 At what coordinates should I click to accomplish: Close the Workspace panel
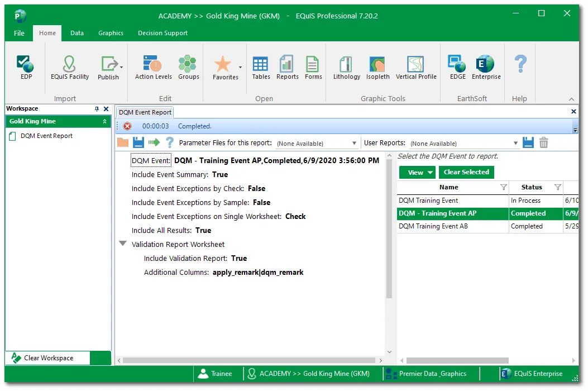point(106,109)
